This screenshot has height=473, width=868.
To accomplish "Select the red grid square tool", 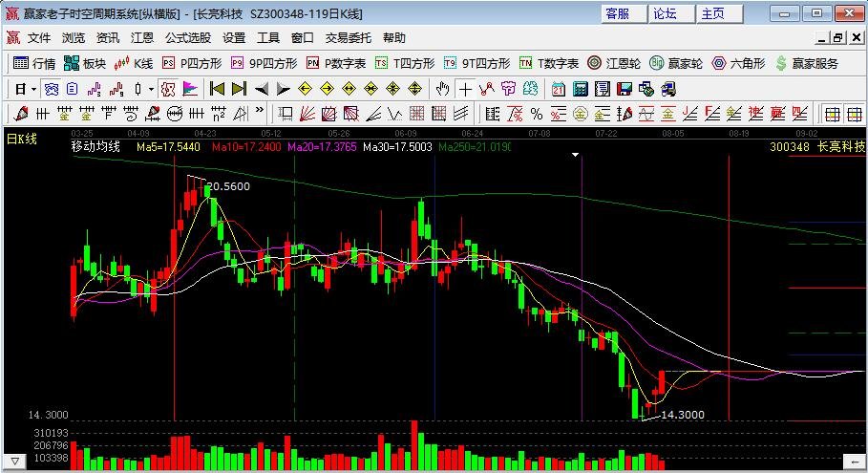I will pyautogui.click(x=417, y=114).
